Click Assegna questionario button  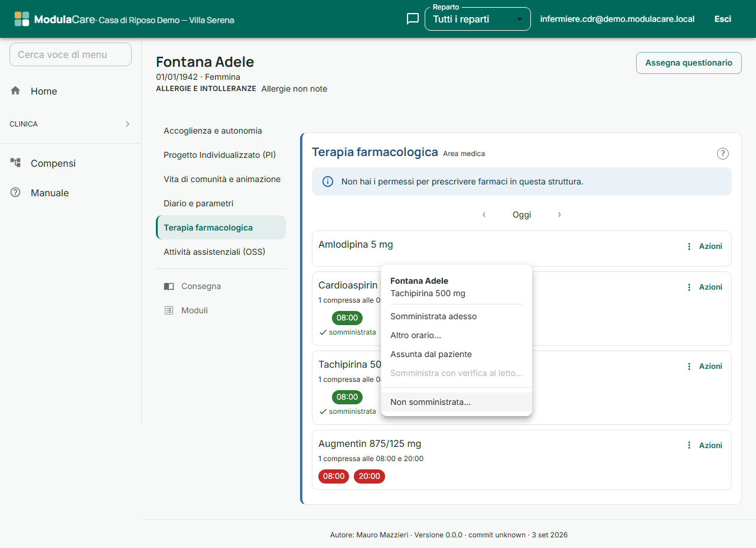[x=689, y=63]
